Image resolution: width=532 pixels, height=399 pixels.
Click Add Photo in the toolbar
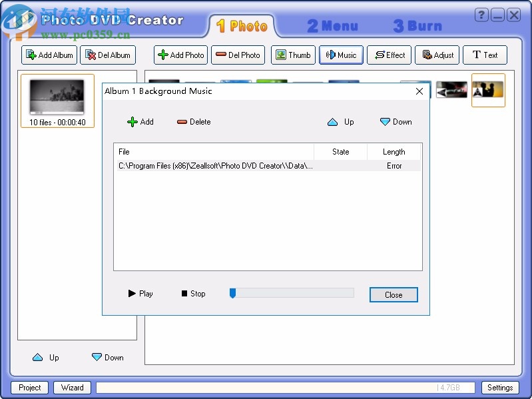pyautogui.click(x=180, y=55)
